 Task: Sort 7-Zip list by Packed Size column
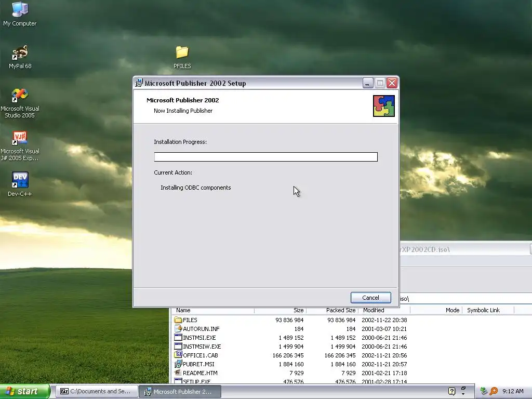click(x=332, y=310)
